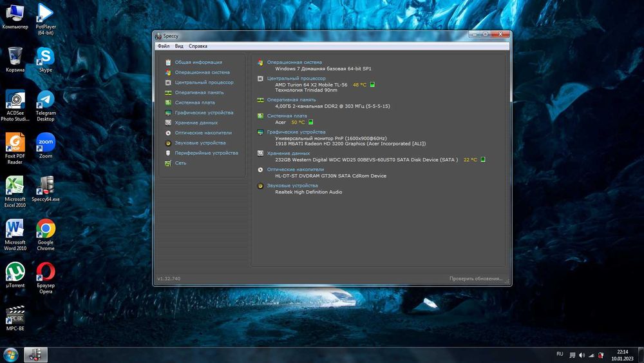Click HL-DT-ST DVDRAM GT30N device text

(x=330, y=175)
